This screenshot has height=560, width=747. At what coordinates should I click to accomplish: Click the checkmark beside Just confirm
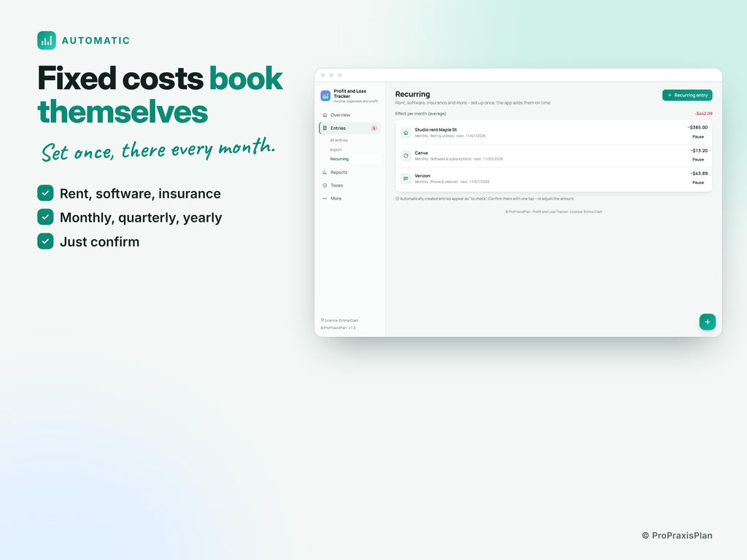pyautogui.click(x=45, y=241)
